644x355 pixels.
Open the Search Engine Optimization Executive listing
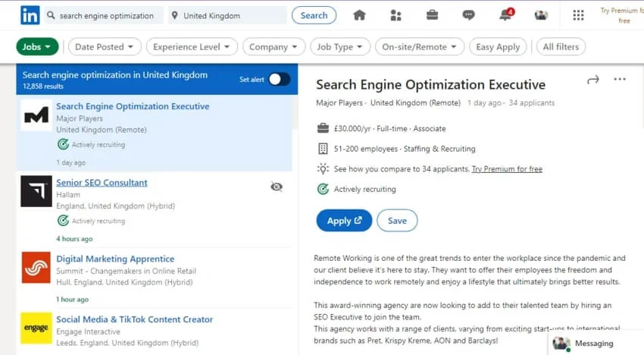click(133, 106)
